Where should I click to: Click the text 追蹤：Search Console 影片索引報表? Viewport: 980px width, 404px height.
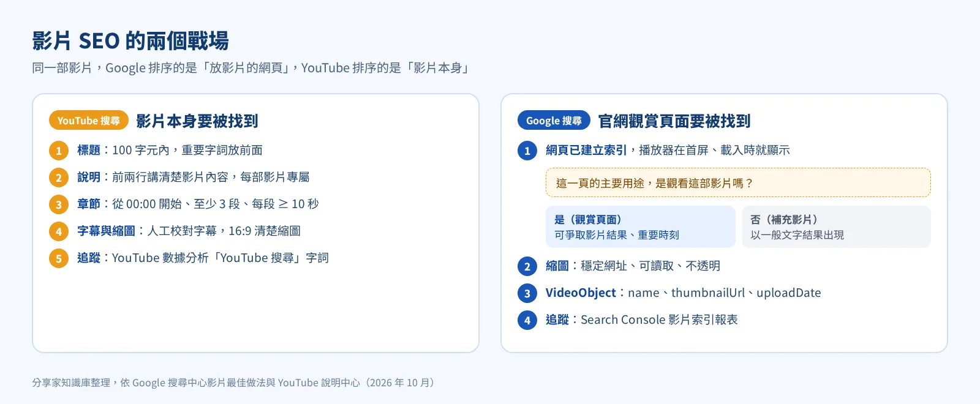pyautogui.click(x=641, y=320)
